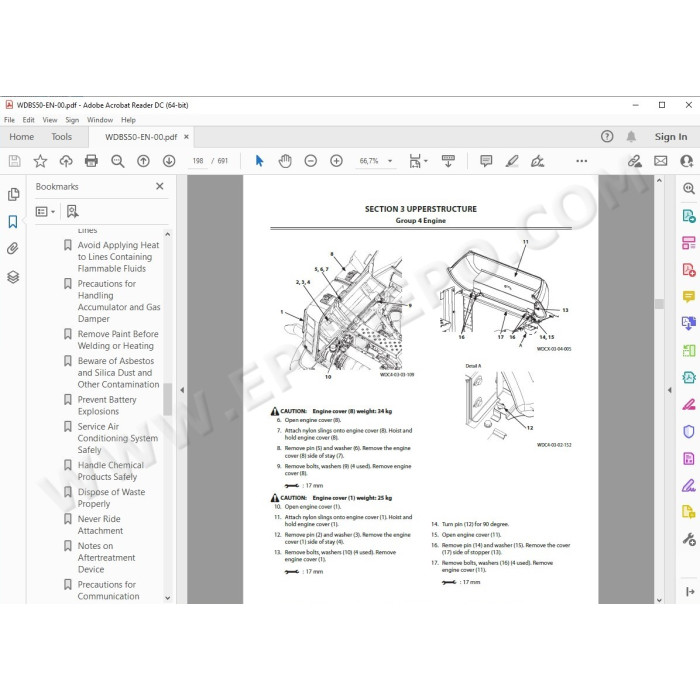The height and width of the screenshot is (700, 700).
Task: Open bookmark Beware of Asbestos and Silica
Action: coord(118,372)
